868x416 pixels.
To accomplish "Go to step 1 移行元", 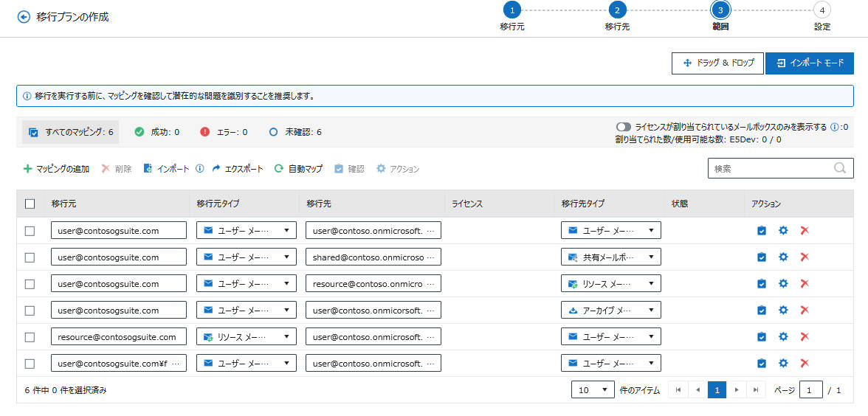I will point(512,10).
